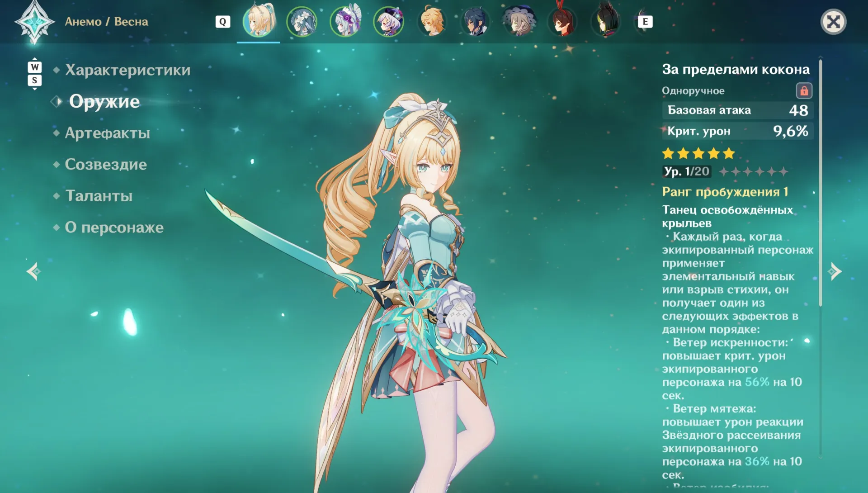Select the black-haired green-streak character portrait
The width and height of the screenshot is (868, 493).
pyautogui.click(x=606, y=20)
